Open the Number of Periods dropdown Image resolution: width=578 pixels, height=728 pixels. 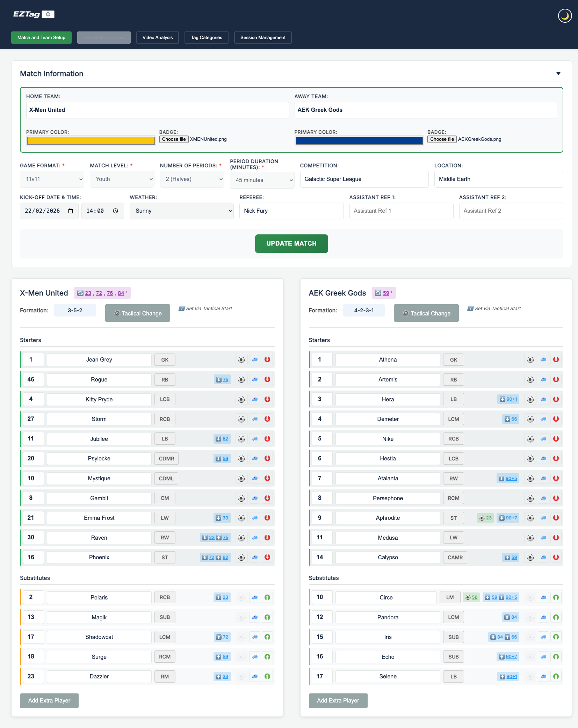pyautogui.click(x=192, y=179)
